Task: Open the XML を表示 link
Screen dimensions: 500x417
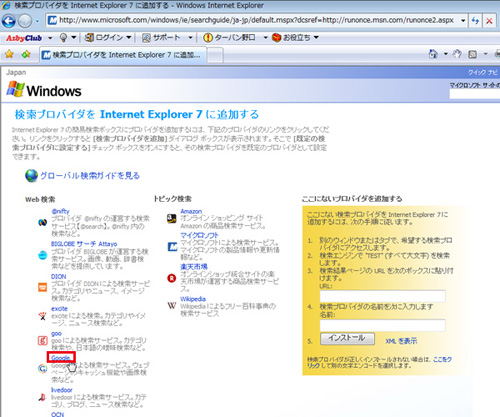Action: (x=401, y=341)
